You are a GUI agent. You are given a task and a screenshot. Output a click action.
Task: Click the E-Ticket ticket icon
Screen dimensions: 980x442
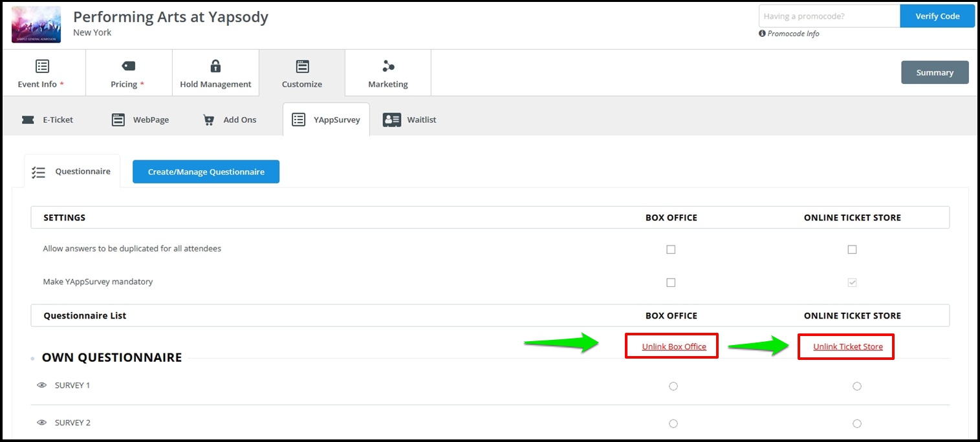(28, 120)
